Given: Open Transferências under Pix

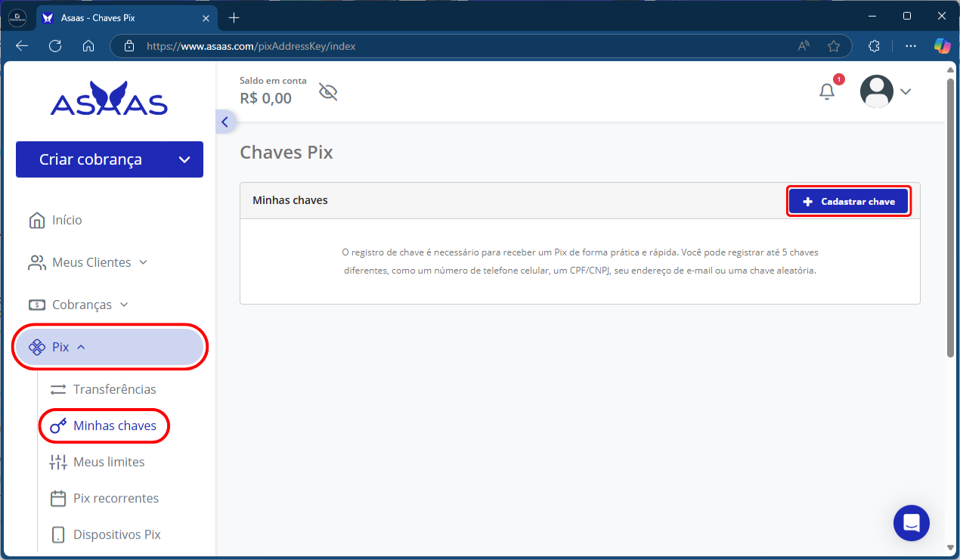Looking at the screenshot, I should click(114, 389).
